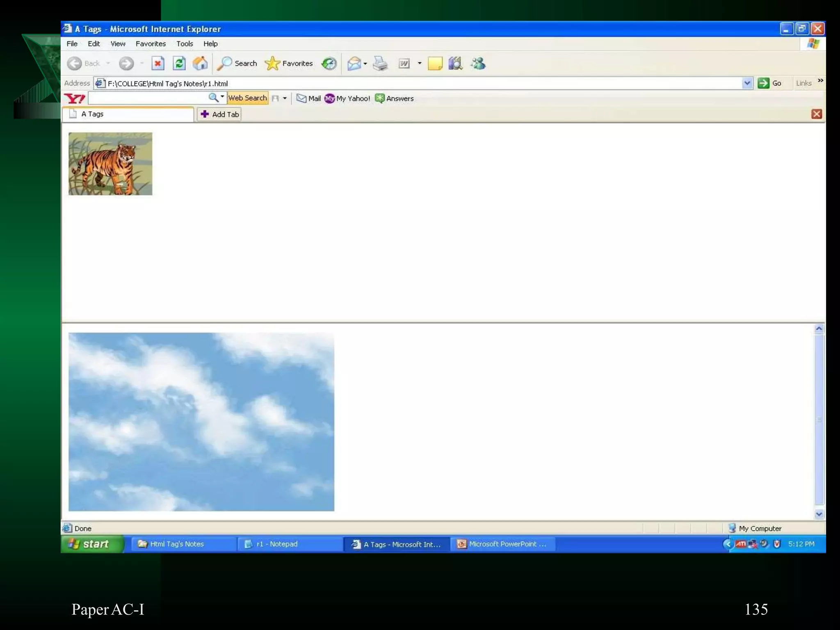Expand the address bar dropdown
840x630 pixels.
click(747, 83)
